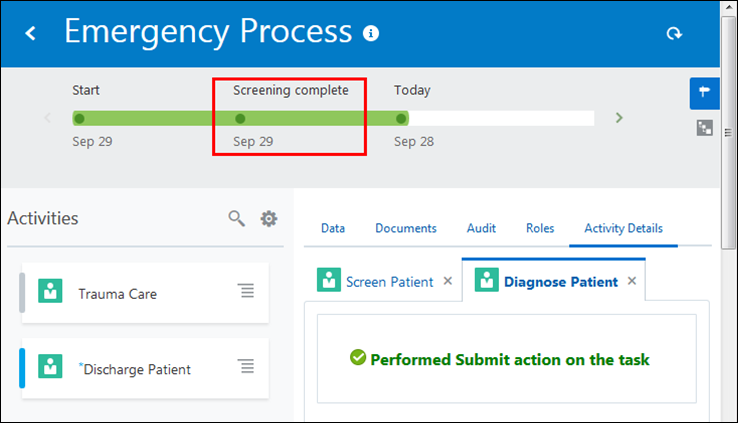Click the Trauma Care activity icon
This screenshot has height=423, width=738.
[50, 292]
